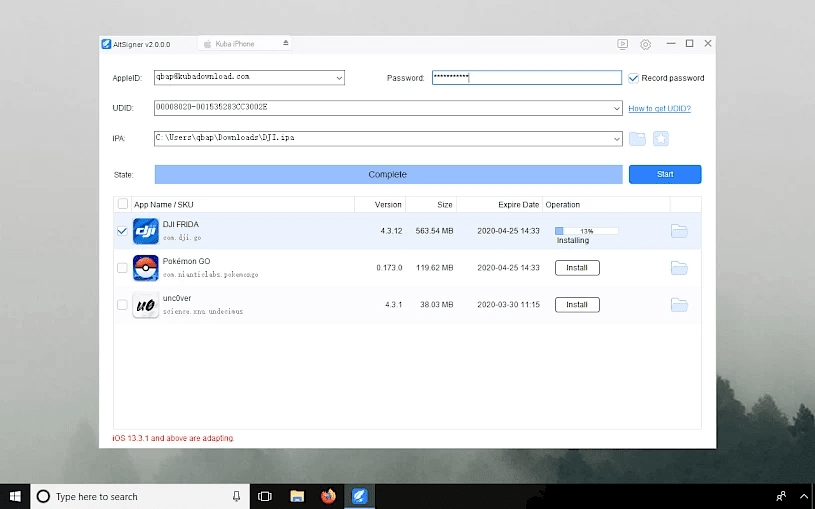Sort by Expire Date column header
Viewport: 815px width, 509px height.
coord(518,204)
